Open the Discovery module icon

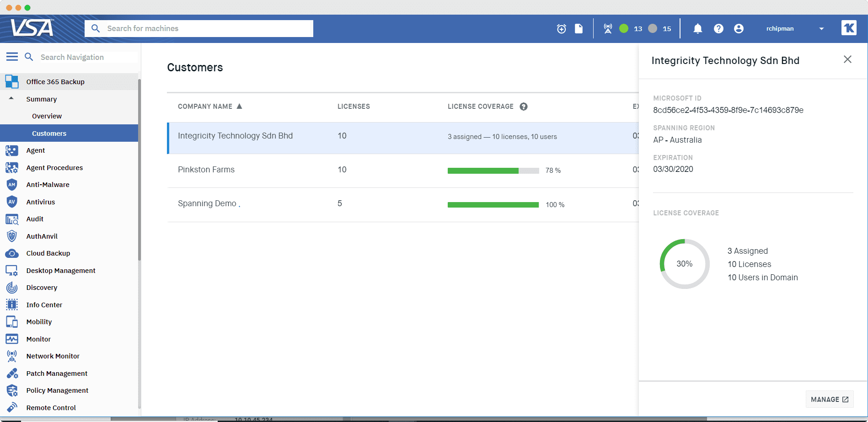coord(12,288)
